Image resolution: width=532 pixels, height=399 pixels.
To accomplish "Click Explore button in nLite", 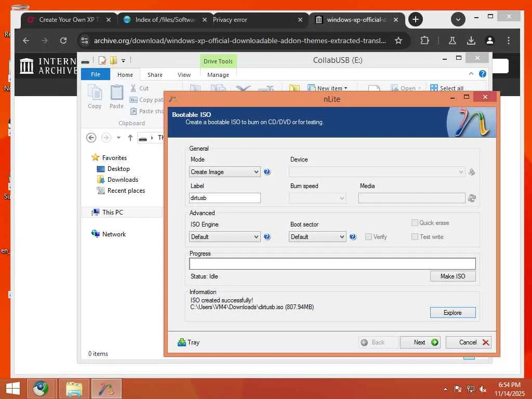I will [453, 312].
